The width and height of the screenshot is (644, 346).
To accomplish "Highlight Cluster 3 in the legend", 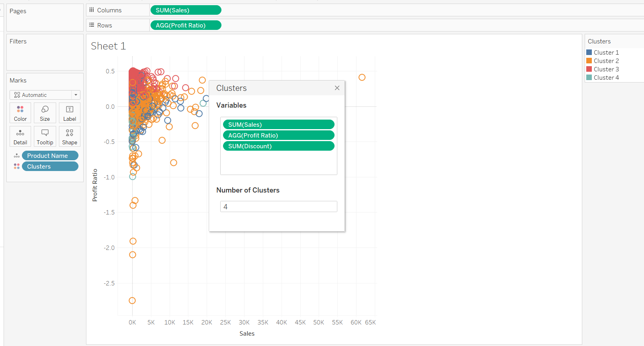I will (606, 69).
